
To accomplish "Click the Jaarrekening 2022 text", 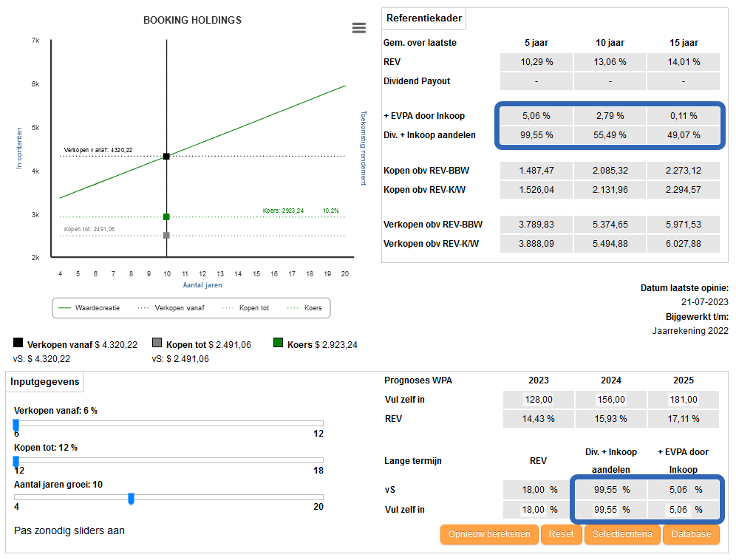I will [690, 330].
